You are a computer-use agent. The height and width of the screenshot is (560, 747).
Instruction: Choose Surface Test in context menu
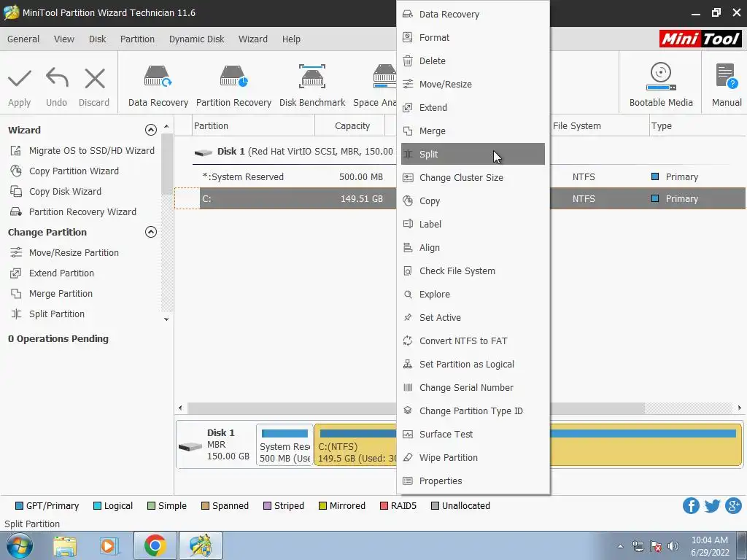point(473,435)
